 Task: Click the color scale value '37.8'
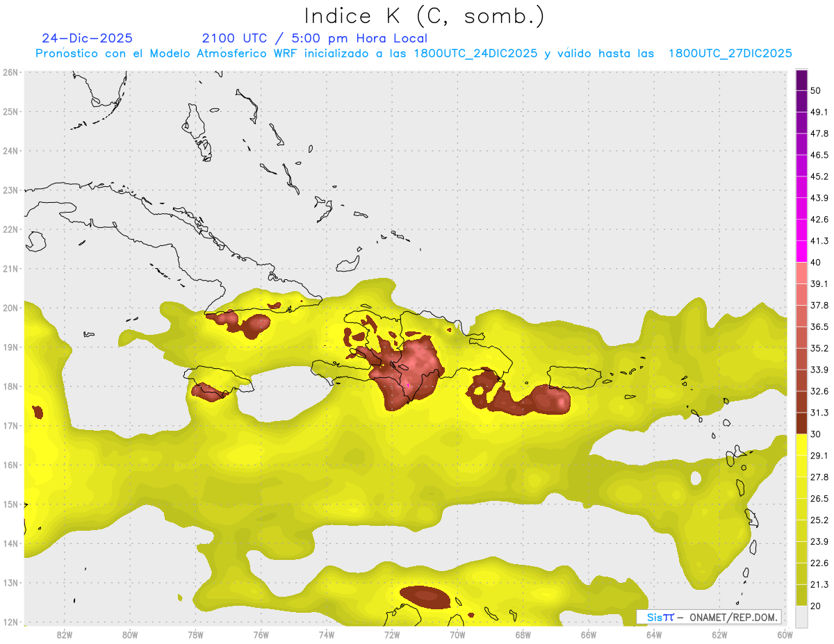pyautogui.click(x=819, y=305)
